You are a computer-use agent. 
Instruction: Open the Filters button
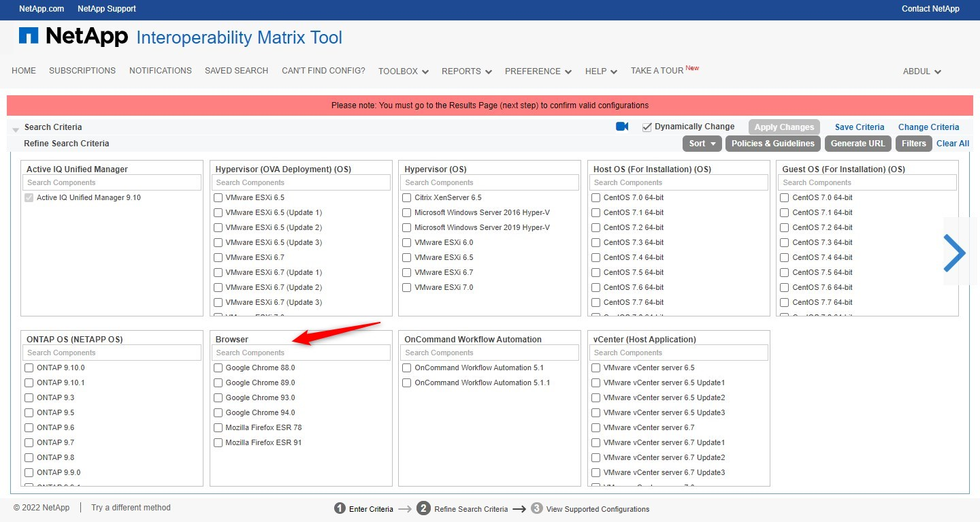[x=913, y=144]
